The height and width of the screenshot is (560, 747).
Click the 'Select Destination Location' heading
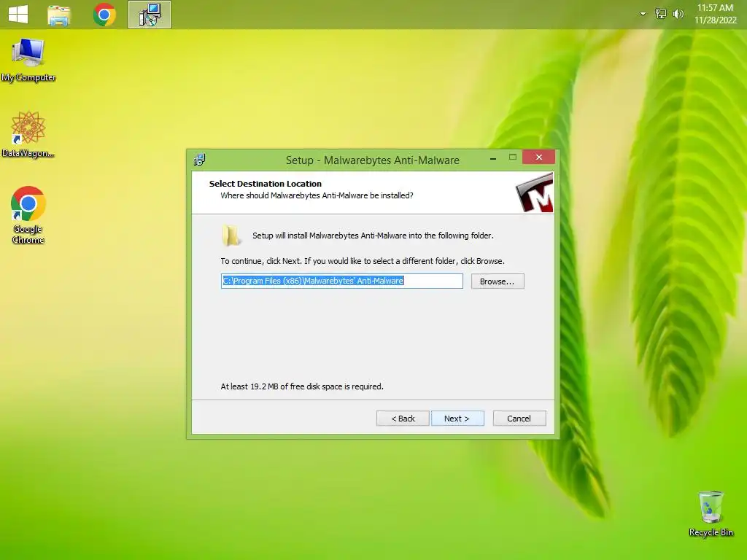tap(266, 184)
